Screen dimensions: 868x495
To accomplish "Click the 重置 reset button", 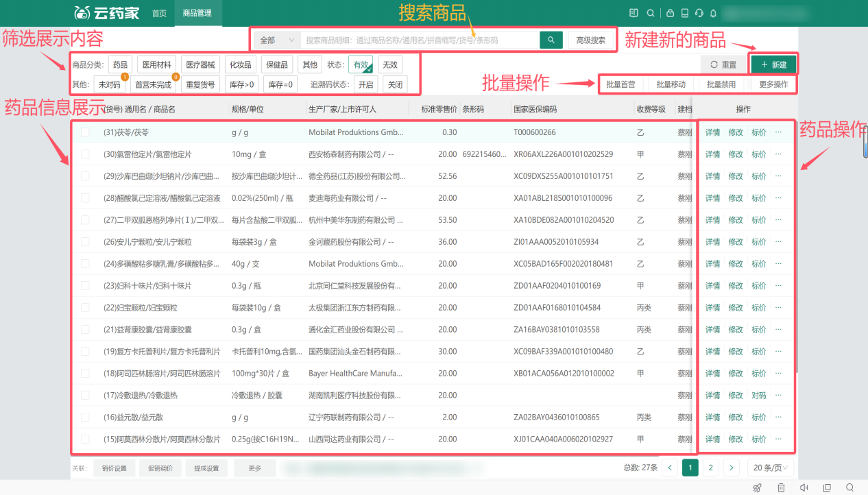I will [723, 64].
